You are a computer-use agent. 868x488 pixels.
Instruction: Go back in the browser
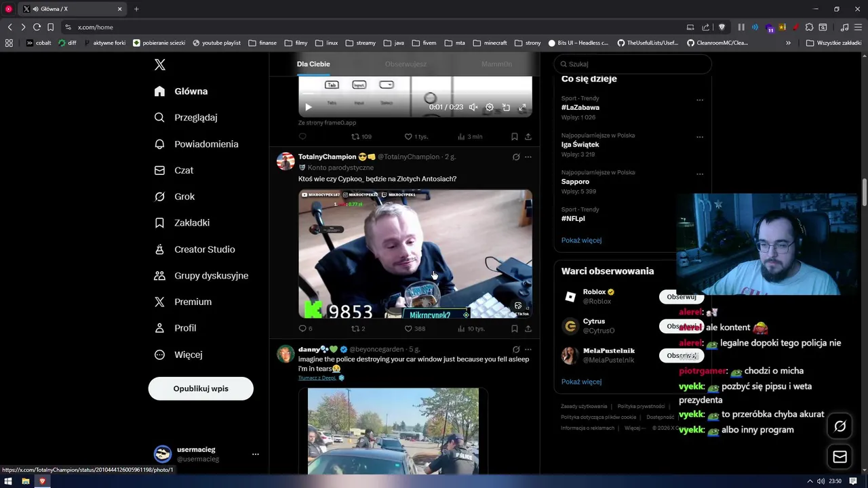coord(9,27)
